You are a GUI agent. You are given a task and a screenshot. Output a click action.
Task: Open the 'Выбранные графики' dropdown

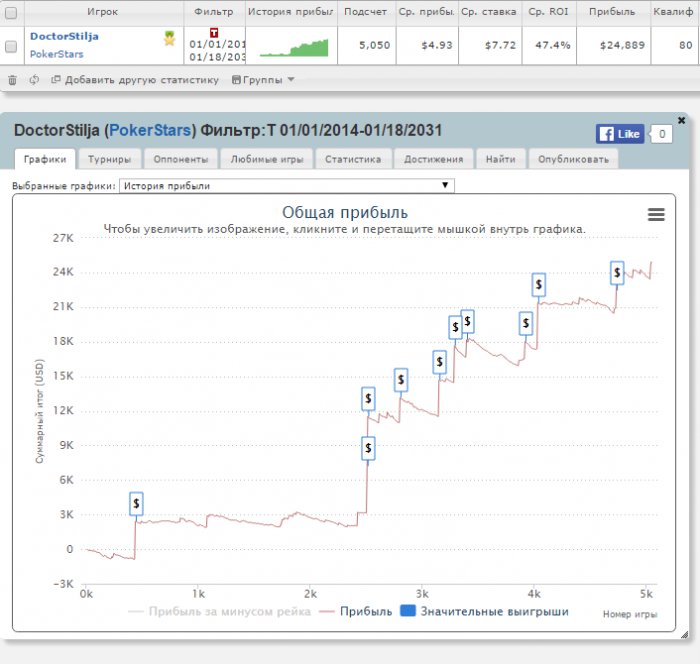(x=286, y=186)
